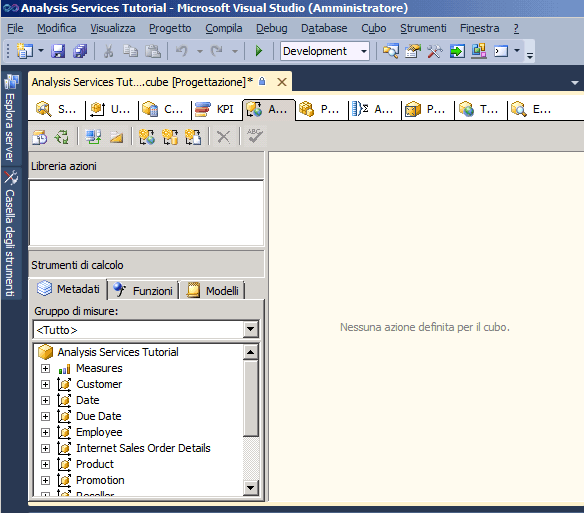584x513 pixels.
Task: Expand the Product dimension node
Action: pos(45,465)
